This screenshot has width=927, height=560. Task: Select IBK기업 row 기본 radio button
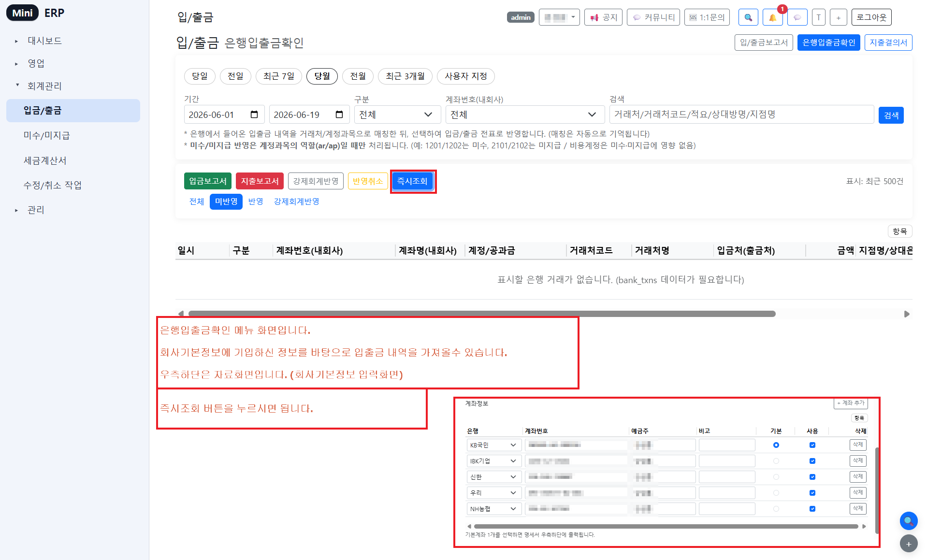click(x=776, y=461)
